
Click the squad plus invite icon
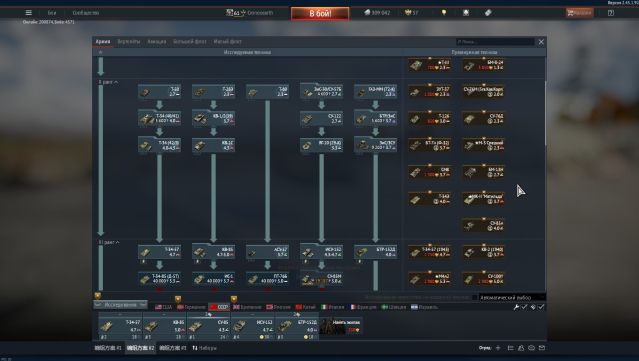498,348
